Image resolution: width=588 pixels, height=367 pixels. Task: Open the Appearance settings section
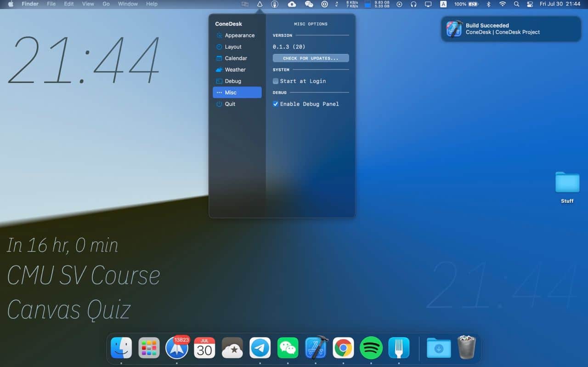[237, 35]
